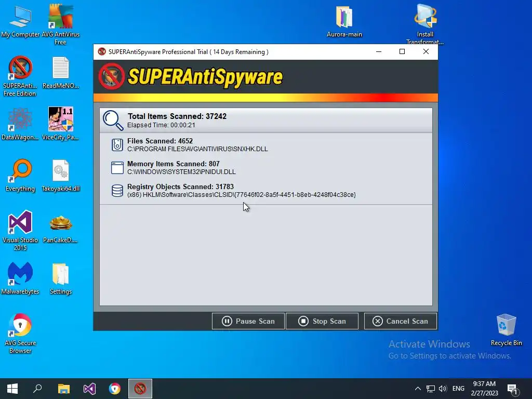
Task: Open the notification center
Action: 512,389
